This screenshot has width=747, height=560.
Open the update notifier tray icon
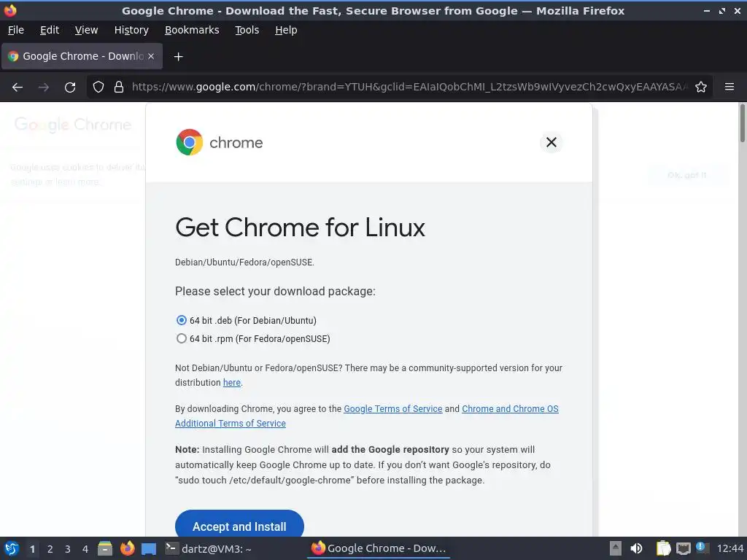(x=703, y=548)
